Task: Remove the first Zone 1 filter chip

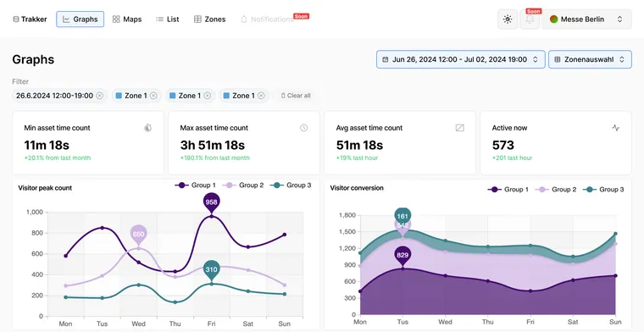Action: [153, 96]
